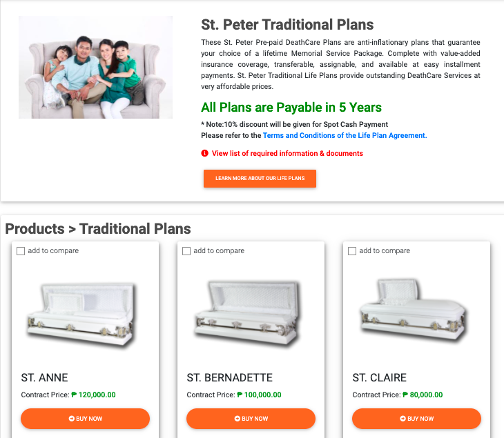
Task: Click the arrow icon in ST. CLAIRE Buy Now
Action: point(403,419)
